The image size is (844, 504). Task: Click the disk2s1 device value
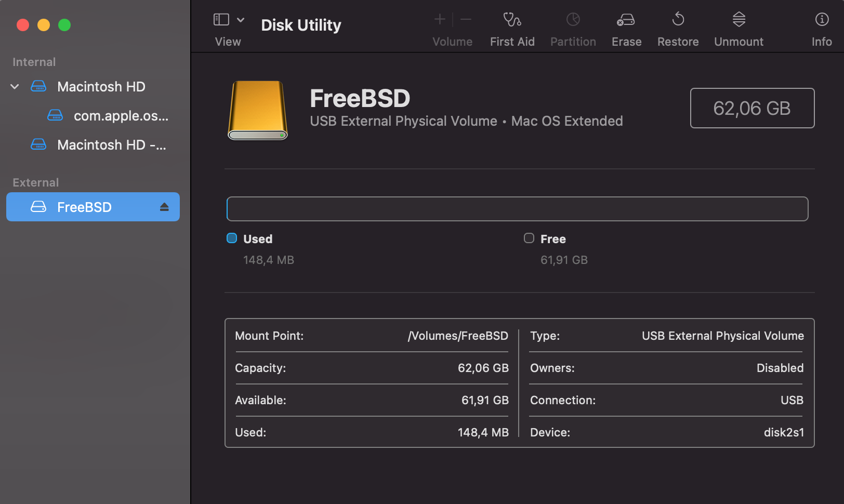(x=784, y=433)
